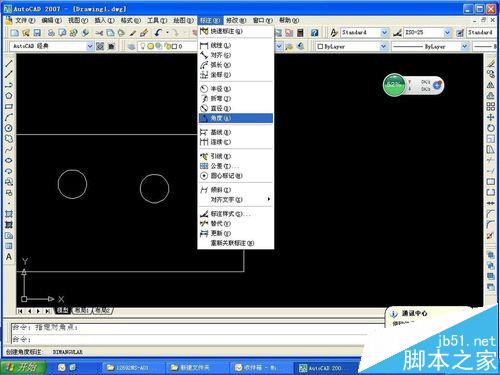The width and height of the screenshot is (500, 375).
Task: Expand the ByLayer color dropdown
Action: (x=384, y=46)
